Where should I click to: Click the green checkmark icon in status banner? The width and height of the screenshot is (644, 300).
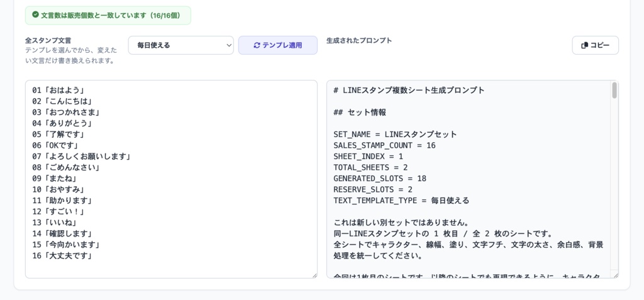(35, 15)
